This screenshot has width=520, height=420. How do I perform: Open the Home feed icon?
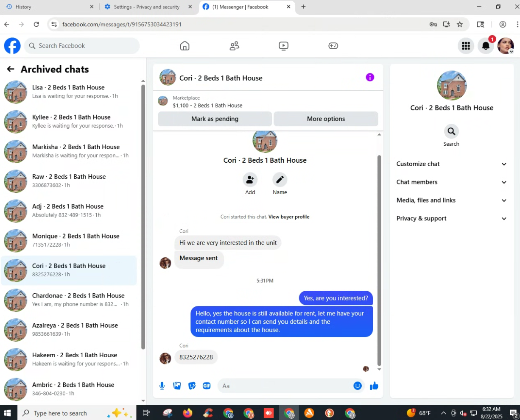[x=185, y=46]
